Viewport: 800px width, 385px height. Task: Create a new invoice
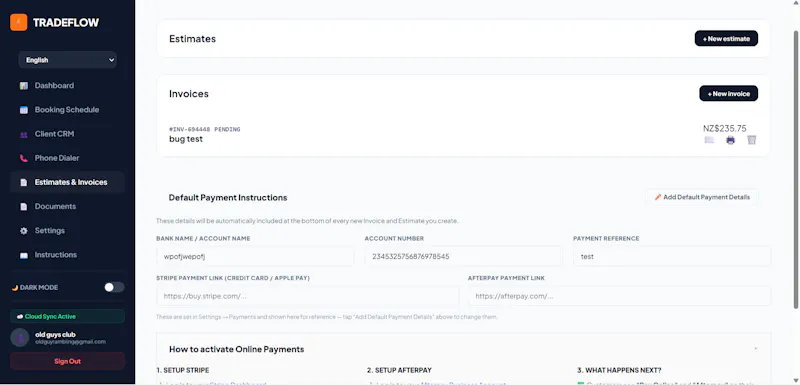pos(728,93)
